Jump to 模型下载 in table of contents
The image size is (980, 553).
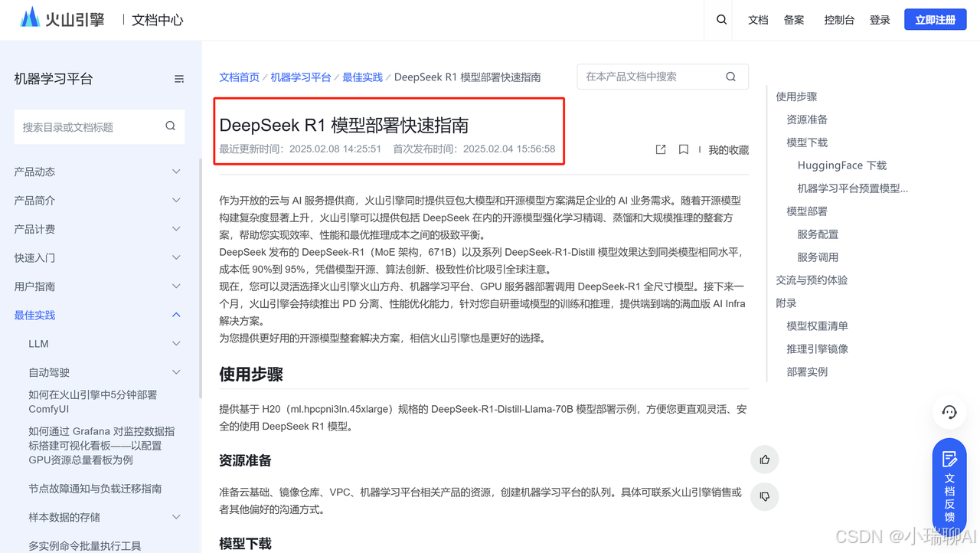coord(807,142)
